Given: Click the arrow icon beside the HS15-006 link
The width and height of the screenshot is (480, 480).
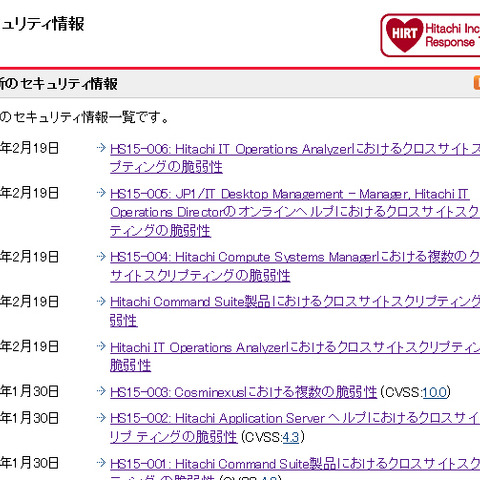Looking at the screenshot, I should point(101,148).
